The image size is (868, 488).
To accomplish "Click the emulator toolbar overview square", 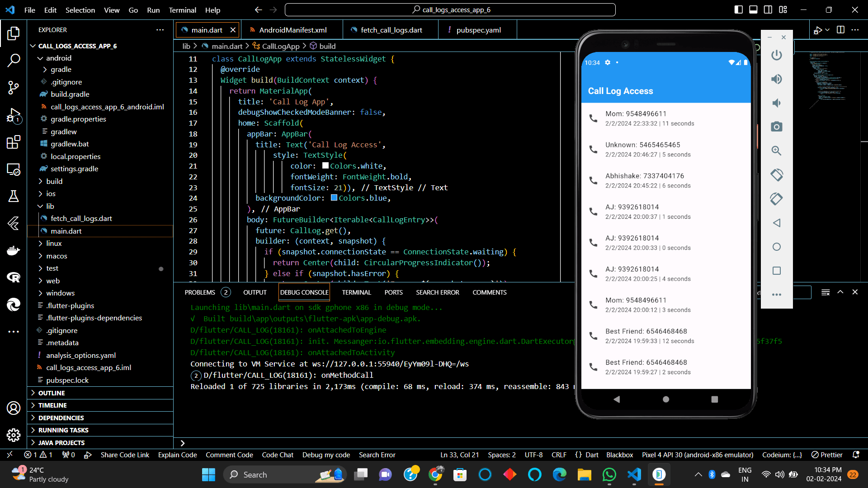I will pos(777,271).
